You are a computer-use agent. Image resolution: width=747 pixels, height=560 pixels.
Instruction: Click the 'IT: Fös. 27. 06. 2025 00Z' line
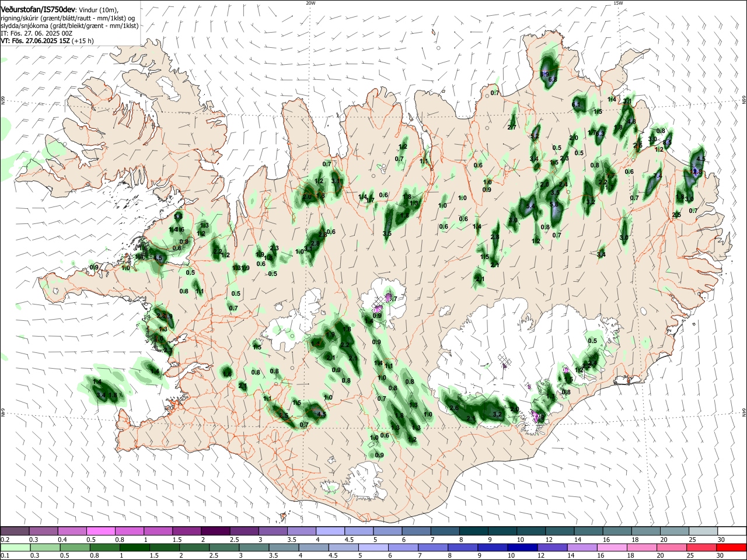(x=37, y=33)
